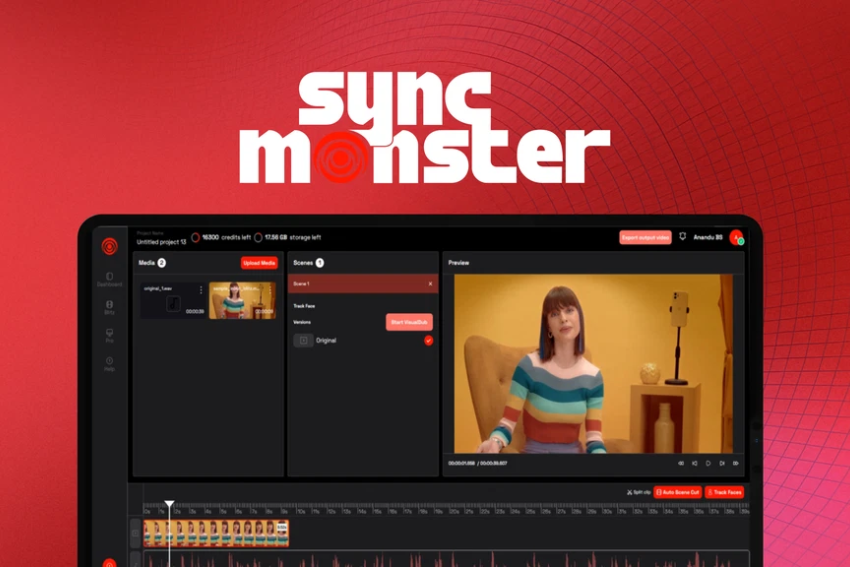
Task: Click the Track Faces button
Action: coord(724,492)
